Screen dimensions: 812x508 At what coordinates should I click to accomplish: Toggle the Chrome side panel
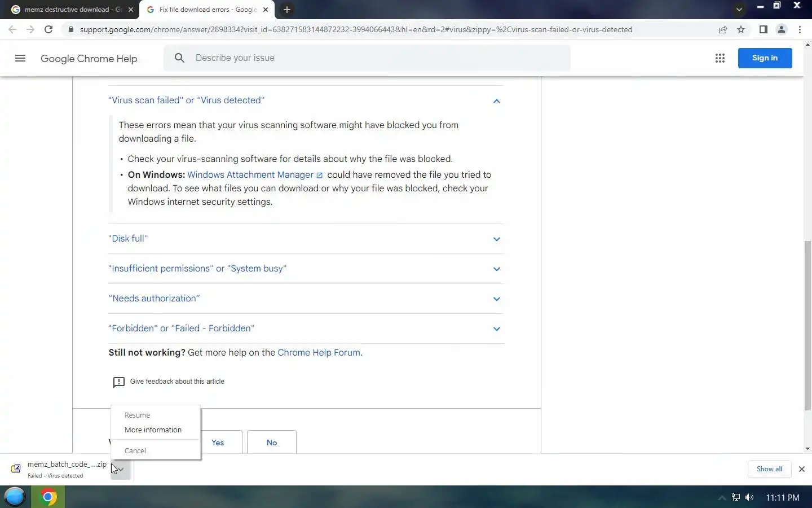(763, 29)
